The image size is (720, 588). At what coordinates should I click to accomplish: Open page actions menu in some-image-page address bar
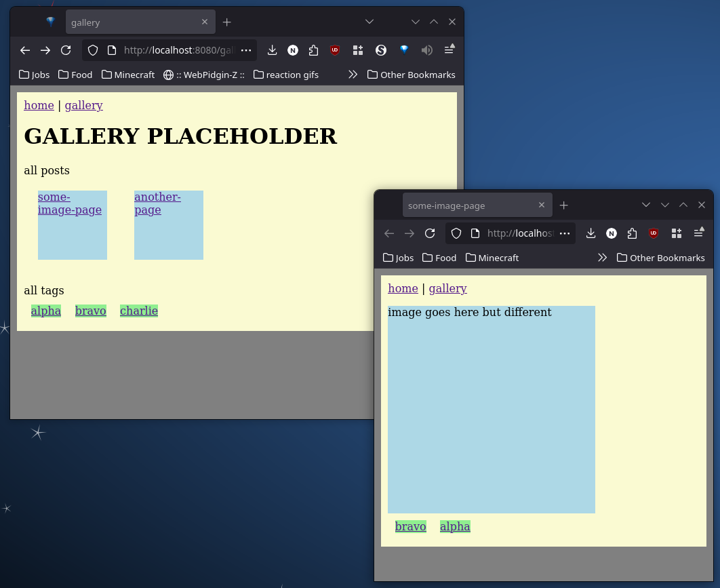pyautogui.click(x=564, y=233)
